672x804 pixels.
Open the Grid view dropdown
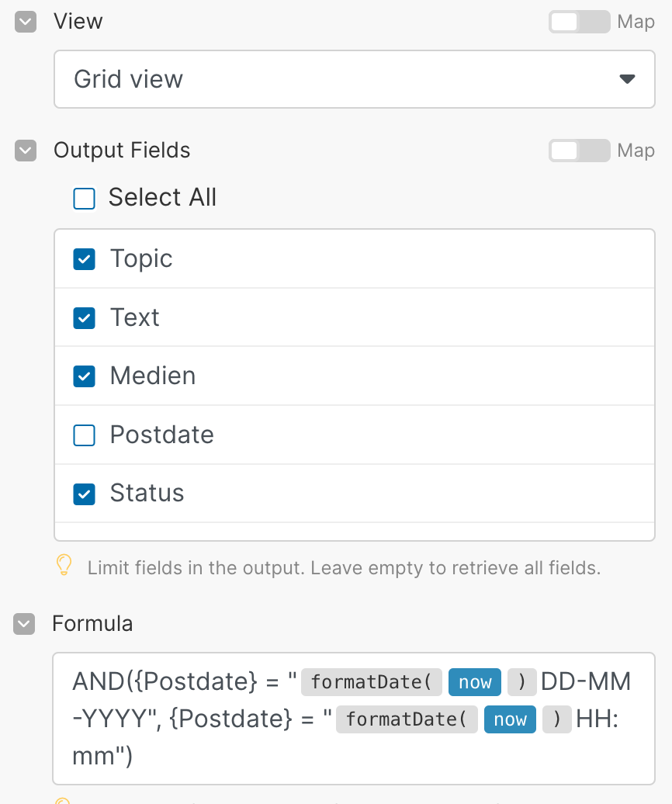354,79
